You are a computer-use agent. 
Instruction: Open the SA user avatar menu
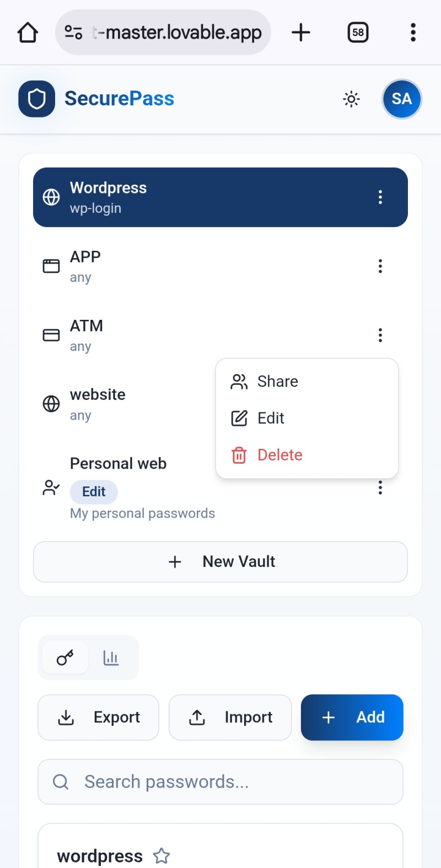pos(402,99)
